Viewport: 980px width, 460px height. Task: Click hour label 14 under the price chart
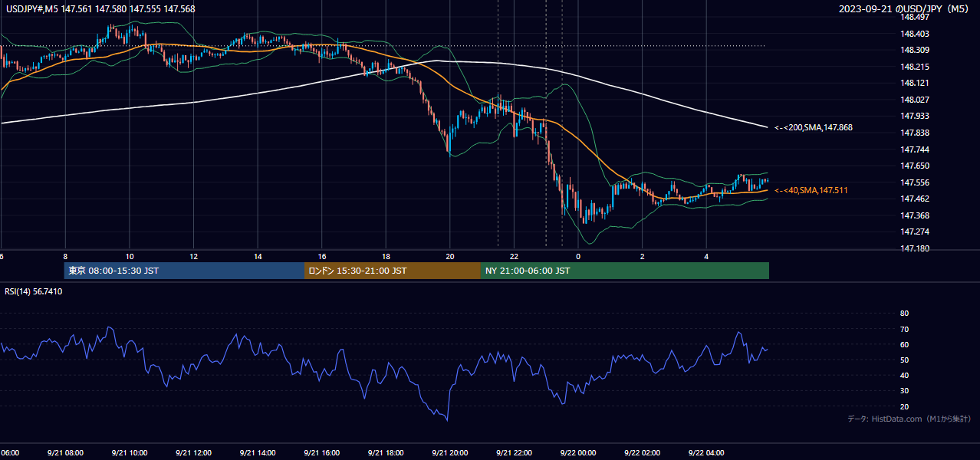point(258,256)
